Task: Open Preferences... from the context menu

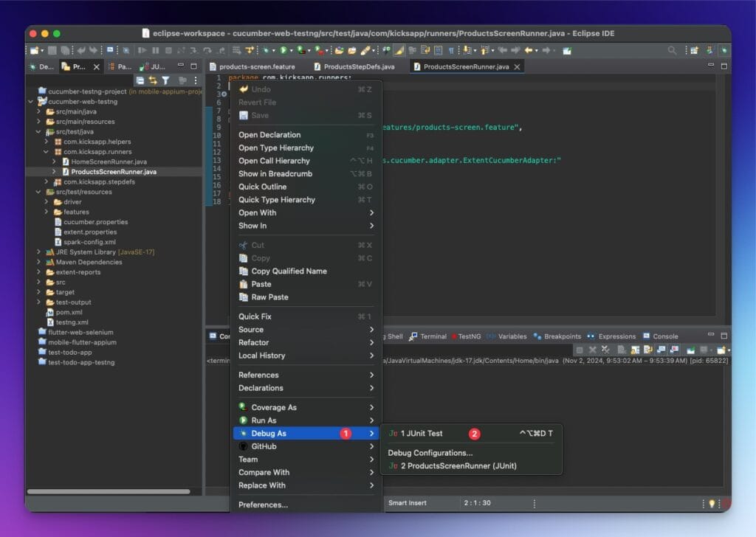Action: (306, 505)
